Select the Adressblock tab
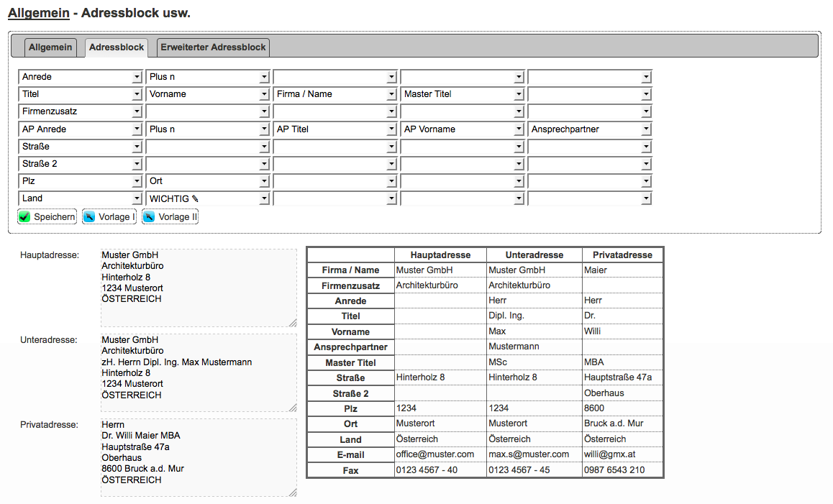 [x=117, y=47]
